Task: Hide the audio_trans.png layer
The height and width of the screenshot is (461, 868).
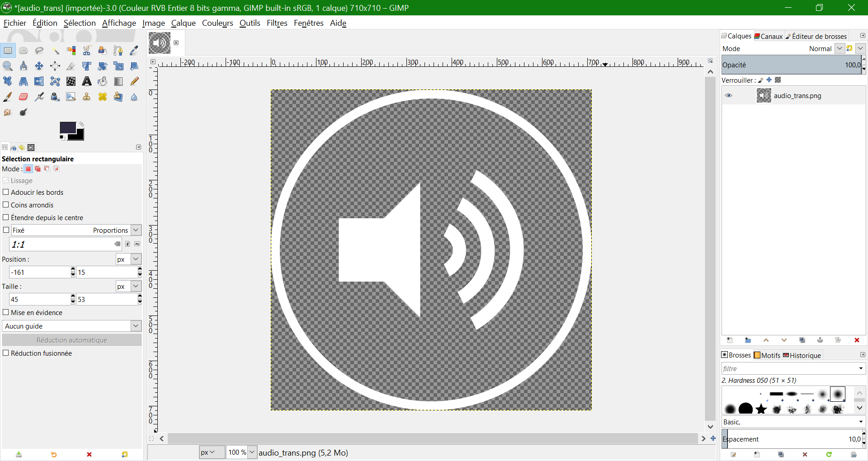Action: (x=728, y=95)
